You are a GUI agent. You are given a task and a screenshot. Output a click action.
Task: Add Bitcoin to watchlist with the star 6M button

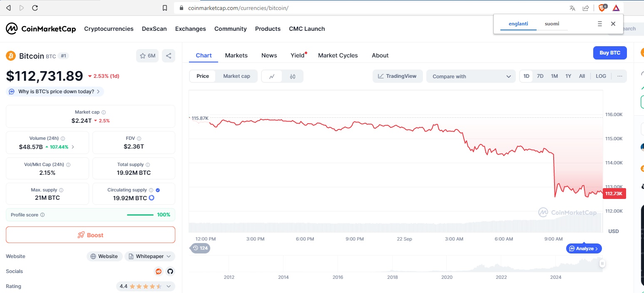[147, 56]
